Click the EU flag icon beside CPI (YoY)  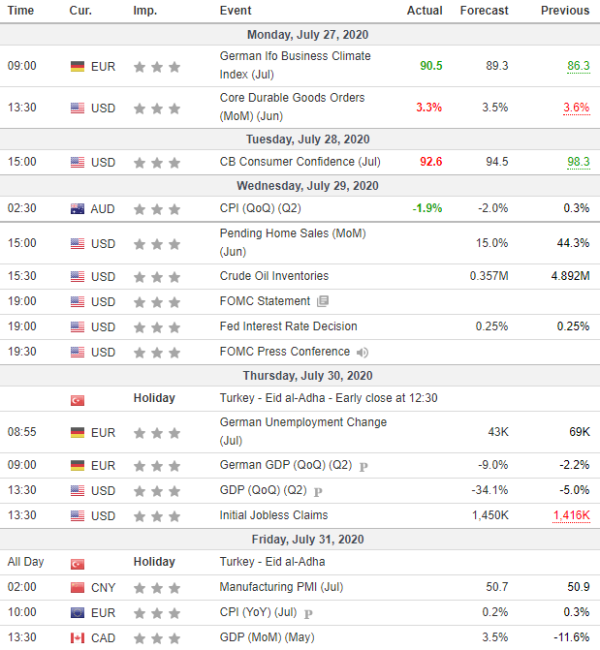pos(78,613)
